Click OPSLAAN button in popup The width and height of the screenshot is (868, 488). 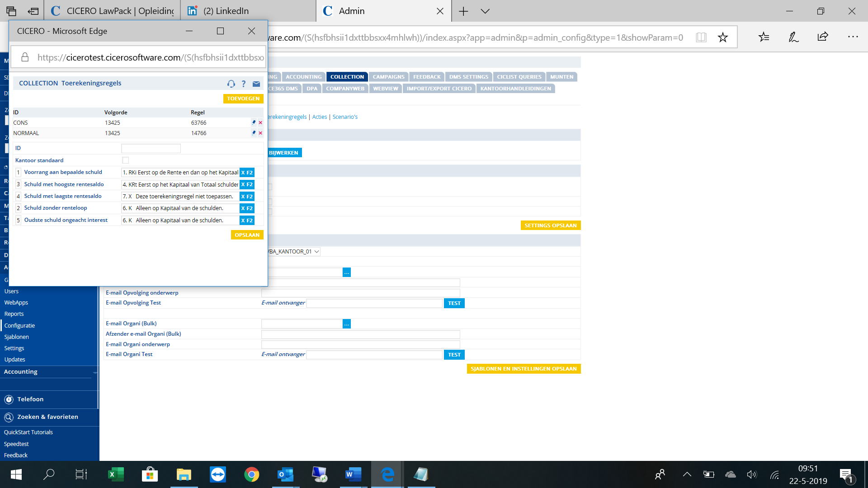point(247,235)
